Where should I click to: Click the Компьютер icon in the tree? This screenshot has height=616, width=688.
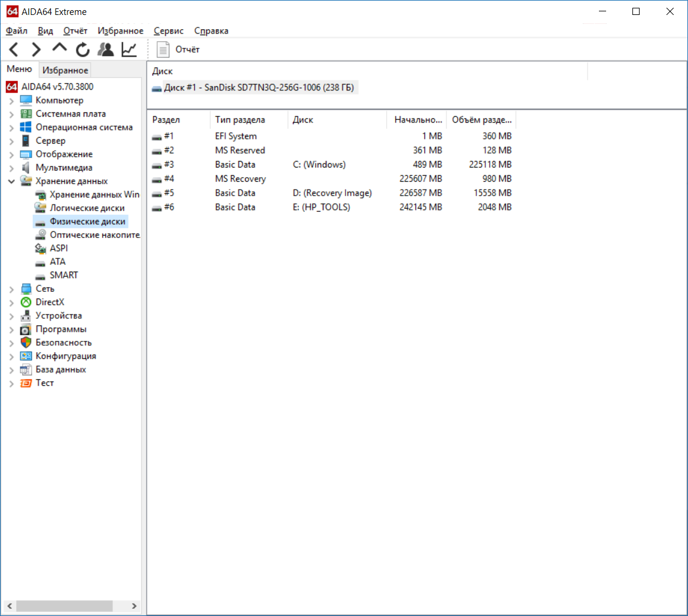[x=26, y=100]
